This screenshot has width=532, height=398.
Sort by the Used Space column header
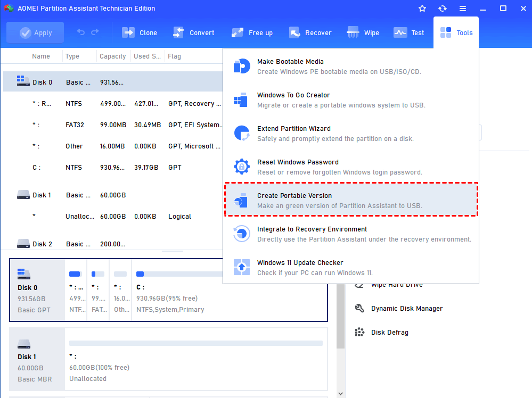click(x=148, y=56)
